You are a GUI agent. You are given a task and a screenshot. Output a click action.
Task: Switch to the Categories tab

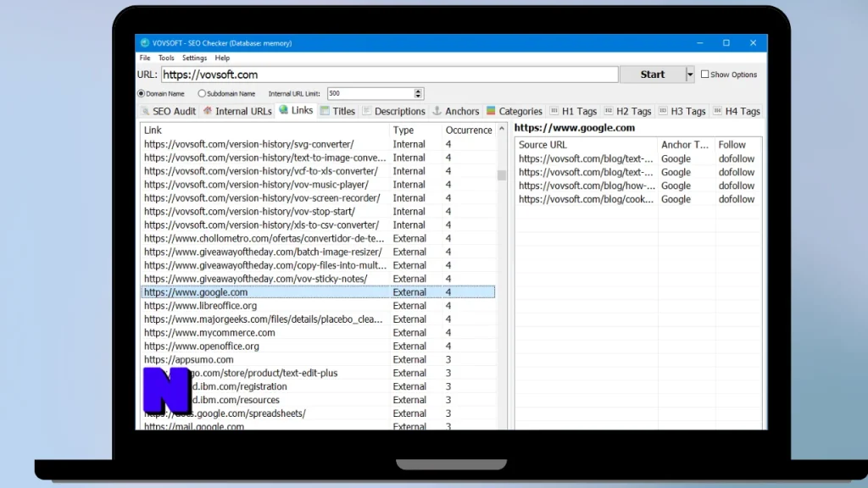point(515,111)
